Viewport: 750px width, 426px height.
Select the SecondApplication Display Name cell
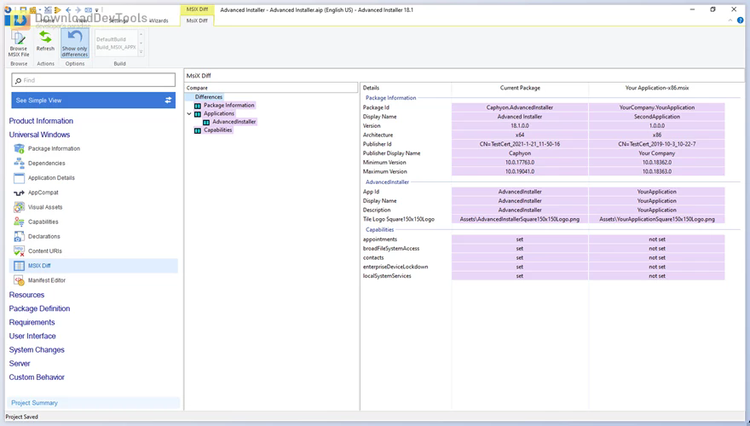[x=657, y=117]
